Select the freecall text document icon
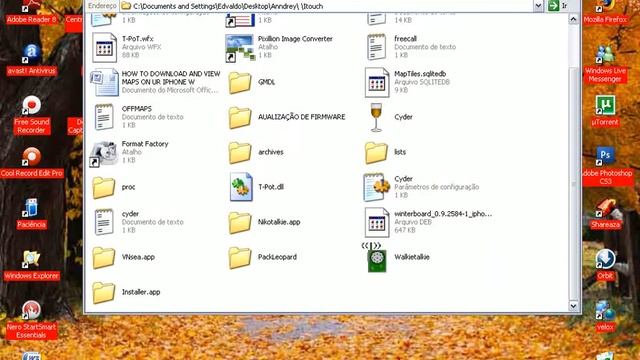Image resolution: width=640 pixels, height=360 pixels. point(376,47)
